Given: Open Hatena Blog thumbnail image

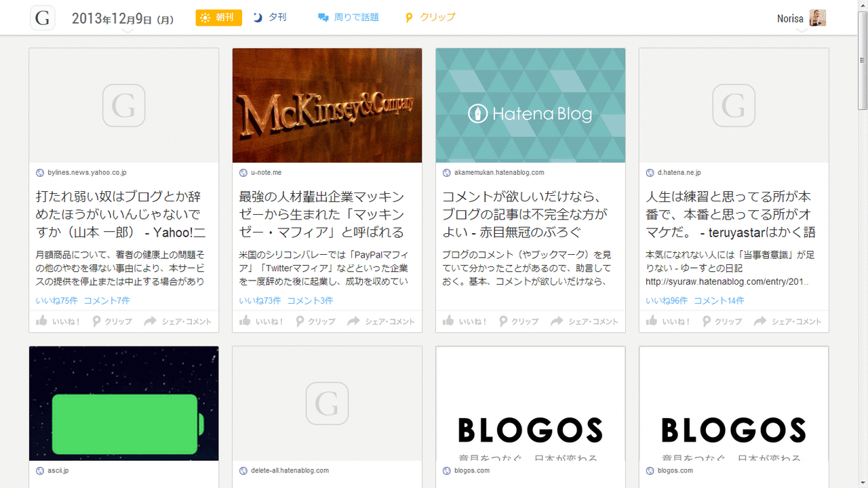Looking at the screenshot, I should [530, 105].
